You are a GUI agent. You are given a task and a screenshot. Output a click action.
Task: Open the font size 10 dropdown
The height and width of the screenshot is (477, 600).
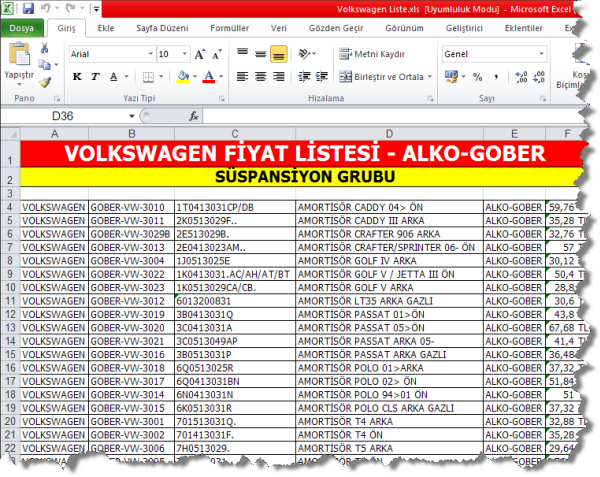pos(184,54)
